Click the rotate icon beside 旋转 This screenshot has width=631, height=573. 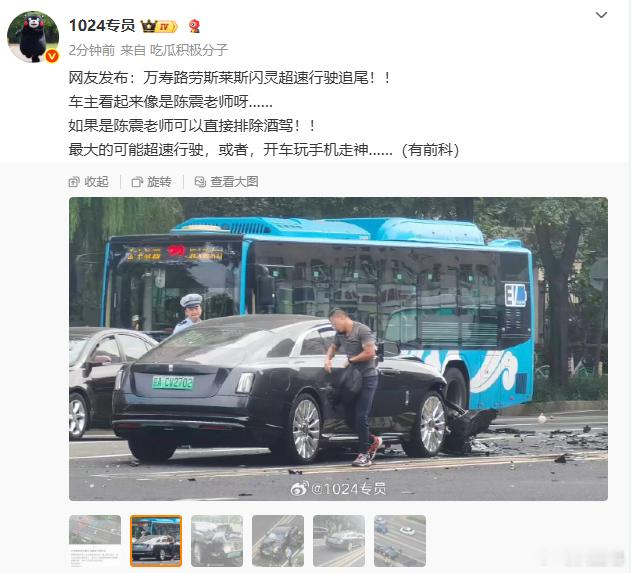click(137, 182)
